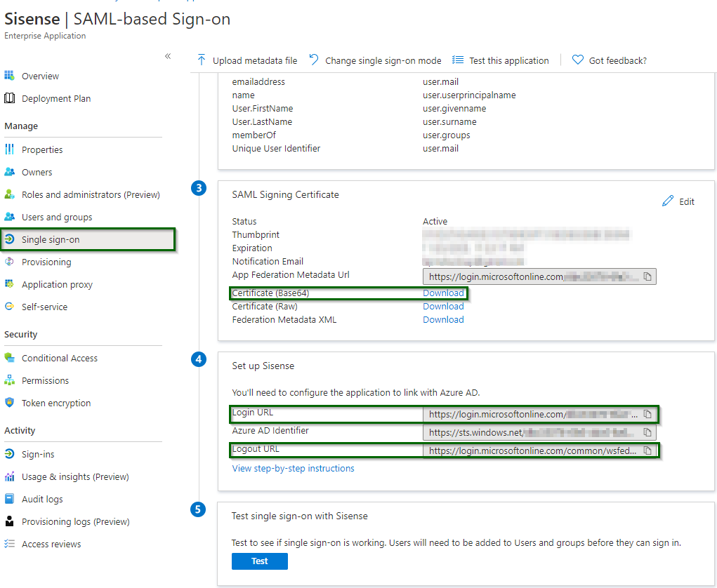Click the Sign-ins icon
717x588 pixels.
[x=9, y=454]
